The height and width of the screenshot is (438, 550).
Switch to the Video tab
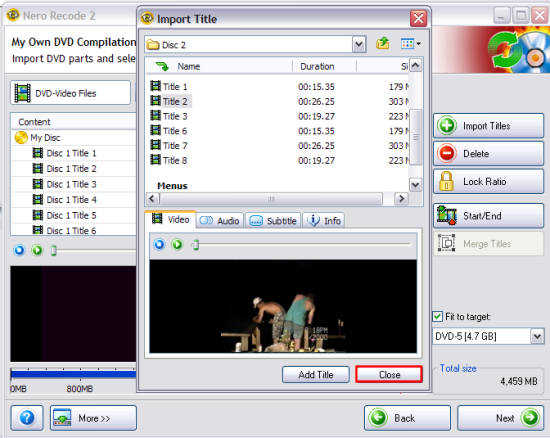point(171,220)
